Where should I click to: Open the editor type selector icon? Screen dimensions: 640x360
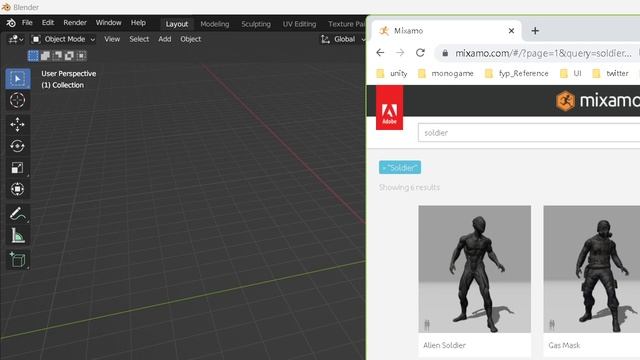[x=16, y=39]
